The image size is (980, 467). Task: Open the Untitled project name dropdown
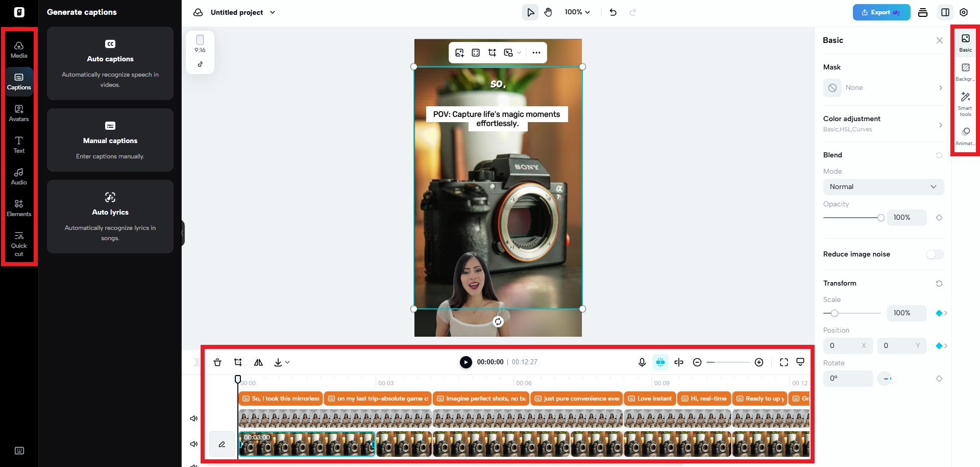pos(273,12)
